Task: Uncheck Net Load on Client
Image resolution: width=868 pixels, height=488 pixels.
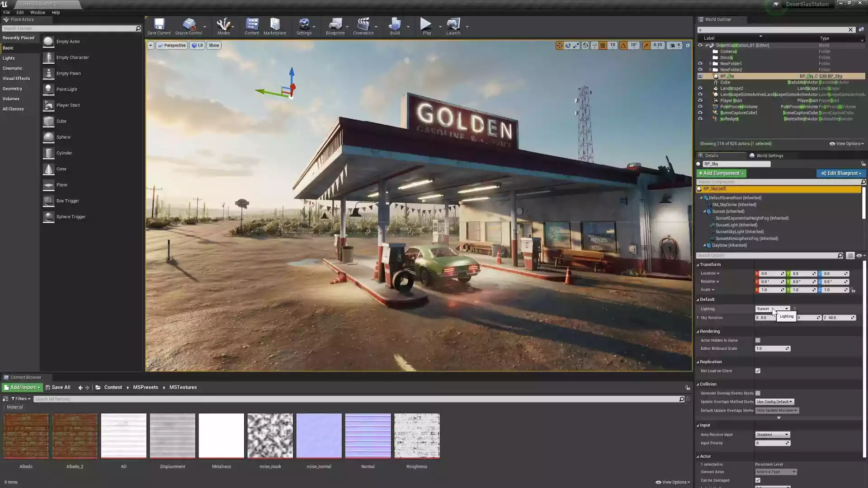Action: click(758, 371)
